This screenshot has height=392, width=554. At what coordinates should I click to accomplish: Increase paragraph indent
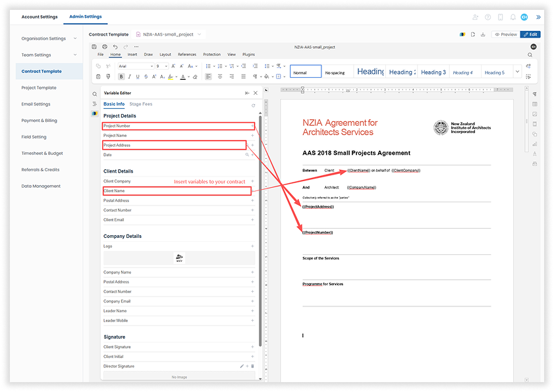[255, 66]
